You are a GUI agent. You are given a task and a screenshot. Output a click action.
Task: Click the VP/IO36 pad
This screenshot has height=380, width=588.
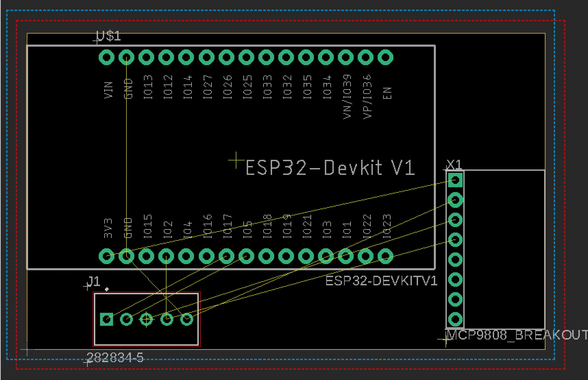366,57
